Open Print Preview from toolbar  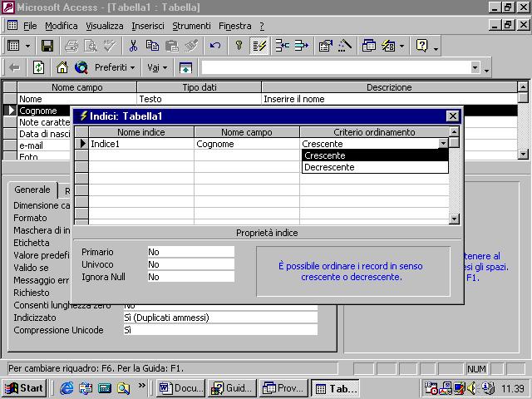[91, 46]
